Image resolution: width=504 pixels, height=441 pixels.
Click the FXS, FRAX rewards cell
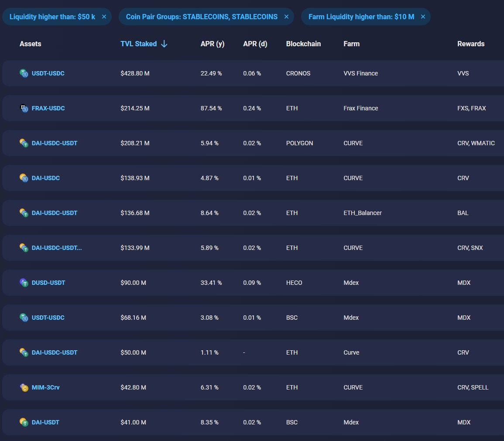pos(472,108)
